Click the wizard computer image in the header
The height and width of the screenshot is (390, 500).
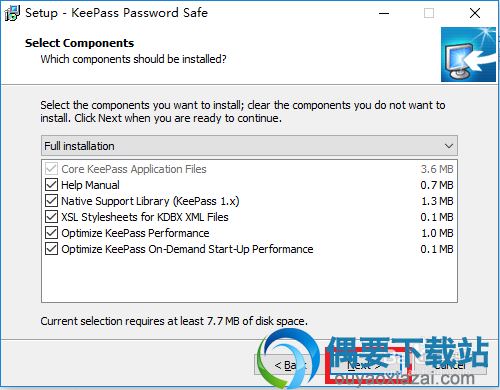pos(468,54)
